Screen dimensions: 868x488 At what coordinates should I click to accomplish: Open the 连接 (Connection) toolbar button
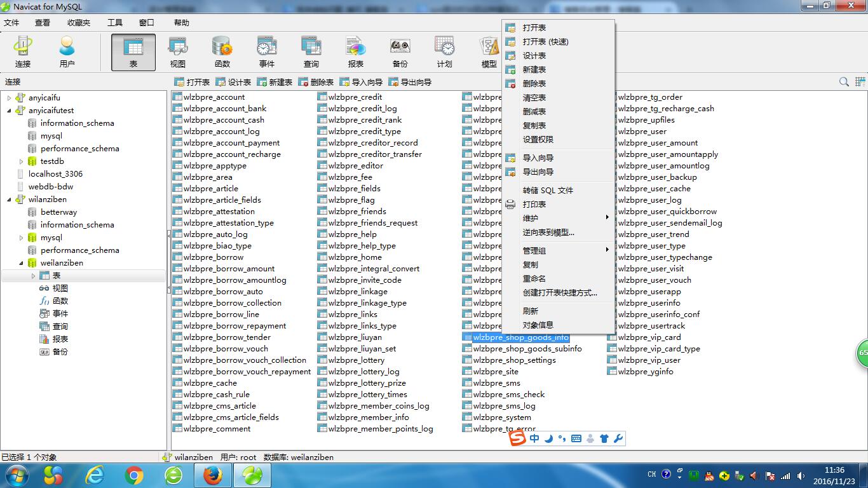tap(23, 52)
